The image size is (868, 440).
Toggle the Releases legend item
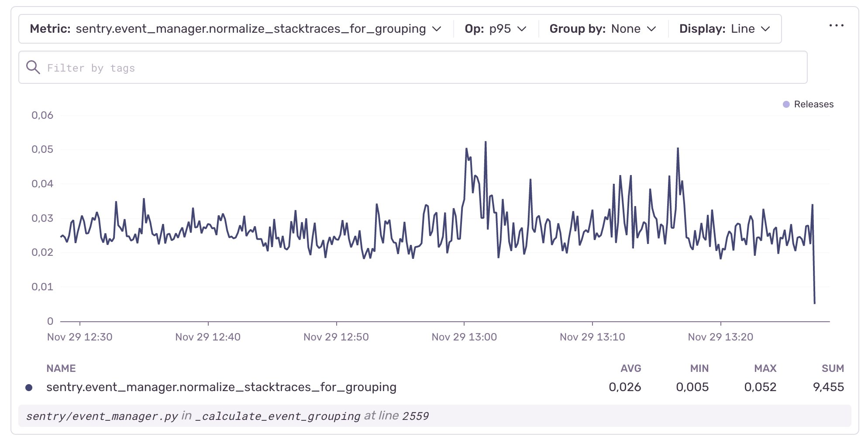808,104
